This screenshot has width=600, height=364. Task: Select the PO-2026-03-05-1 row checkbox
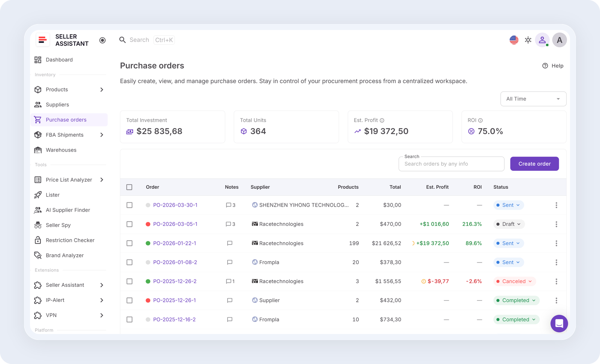coord(129,224)
